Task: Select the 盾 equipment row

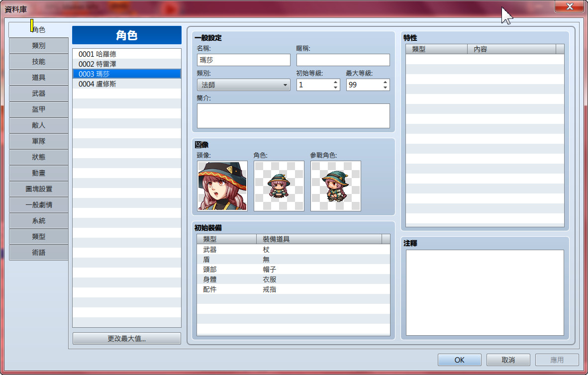Action: [293, 260]
